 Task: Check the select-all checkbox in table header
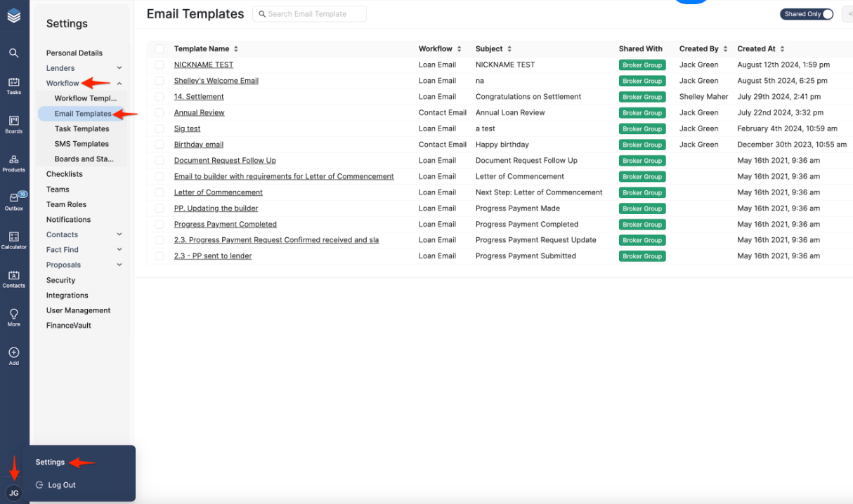click(x=159, y=49)
